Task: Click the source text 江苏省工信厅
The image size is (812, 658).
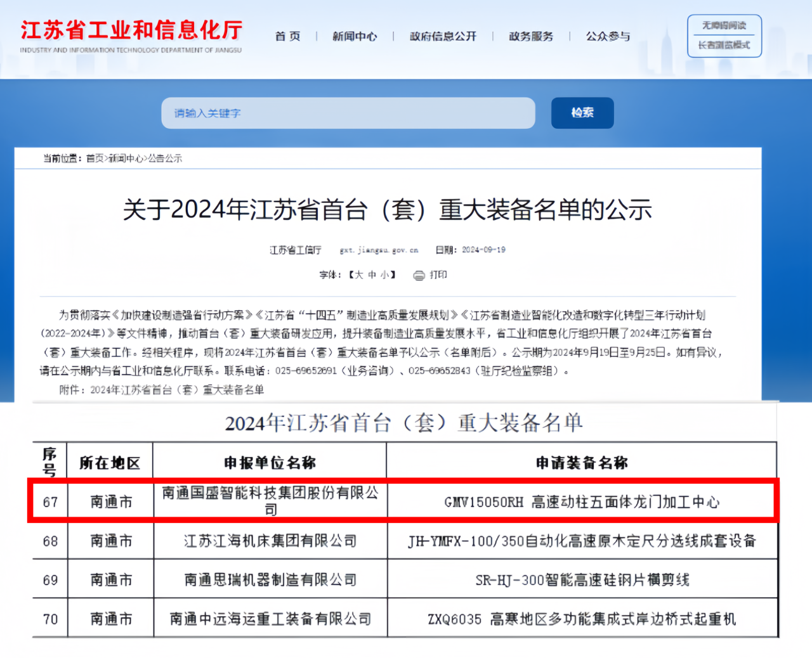Action: (x=296, y=250)
